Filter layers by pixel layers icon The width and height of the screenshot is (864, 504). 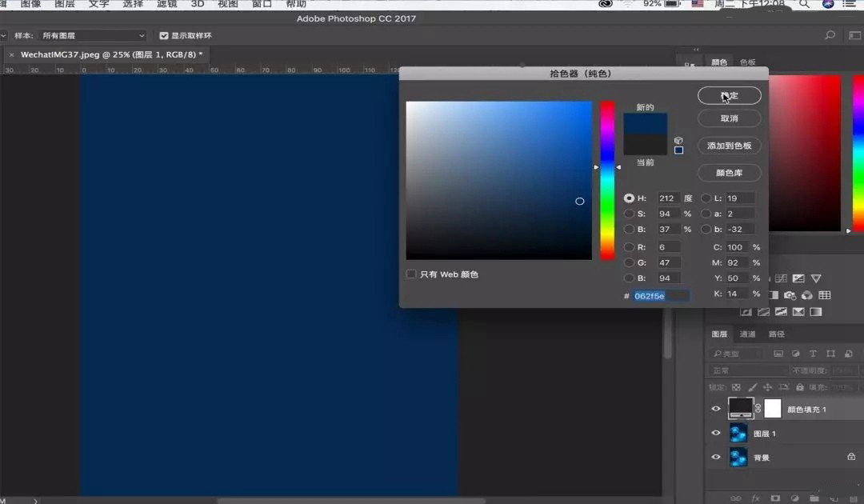point(778,354)
